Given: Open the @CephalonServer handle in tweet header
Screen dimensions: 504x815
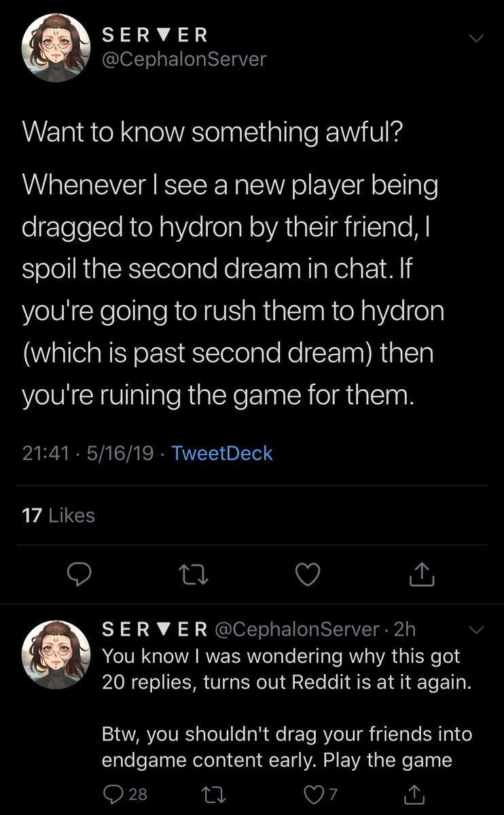Looking at the screenshot, I should click(183, 59).
